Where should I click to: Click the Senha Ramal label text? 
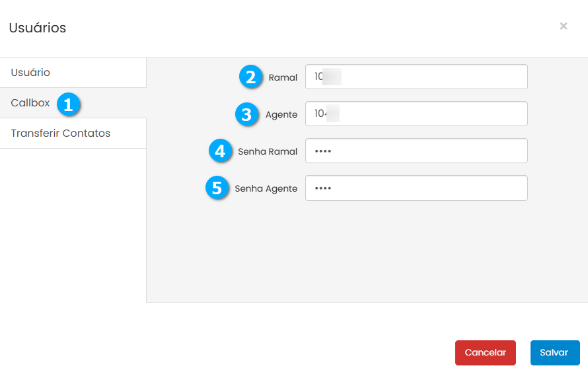(x=268, y=151)
